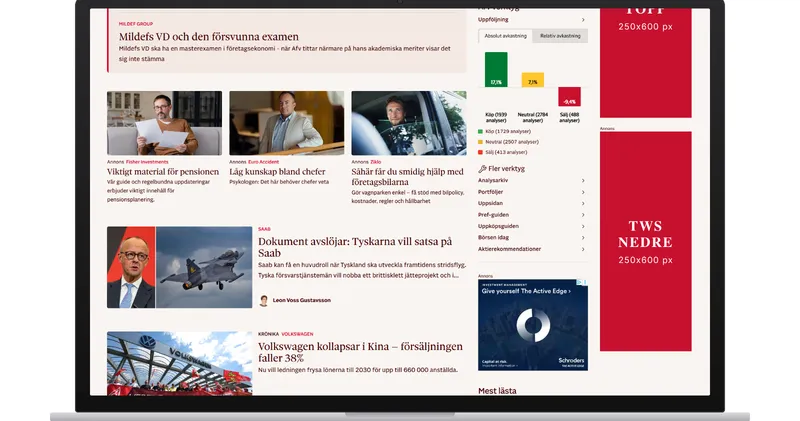This screenshot has width=800, height=421.
Task: Click Leon Voss Gustavsson author avatar
Action: pyautogui.click(x=264, y=301)
